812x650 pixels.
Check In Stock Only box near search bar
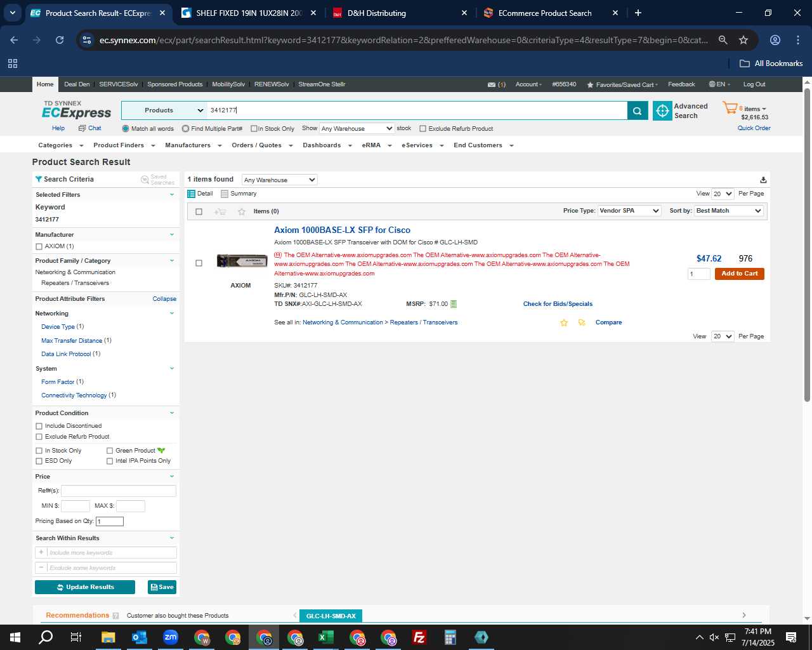[x=254, y=129]
